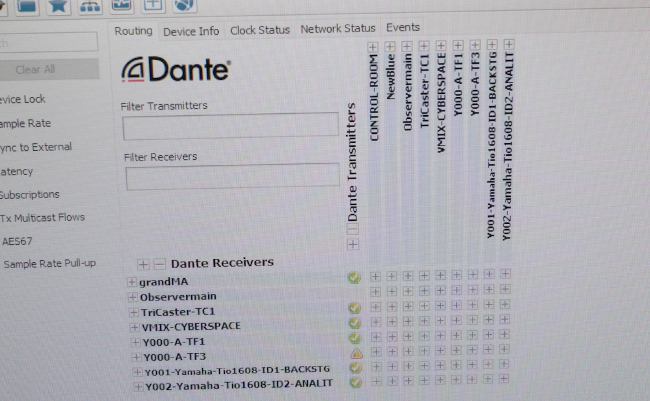Click the Filter Receivers input field

point(233,176)
